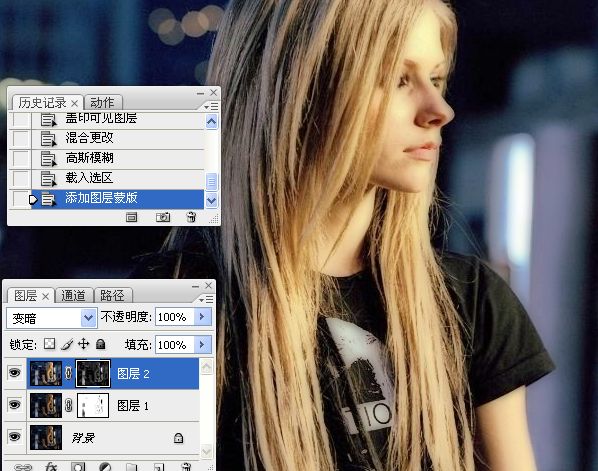Open opacity 不透明度 slider arrow

pos(202,317)
